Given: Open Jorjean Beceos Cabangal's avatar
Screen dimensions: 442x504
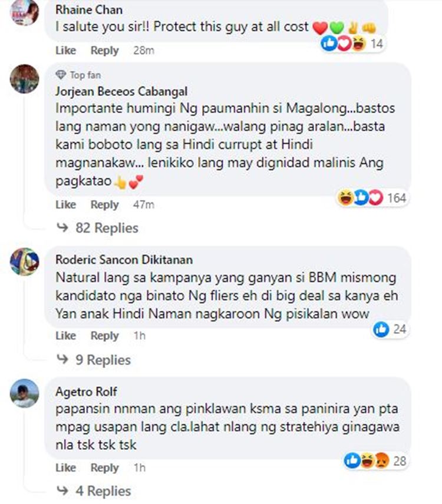Looking at the screenshot, I should click(24, 79).
